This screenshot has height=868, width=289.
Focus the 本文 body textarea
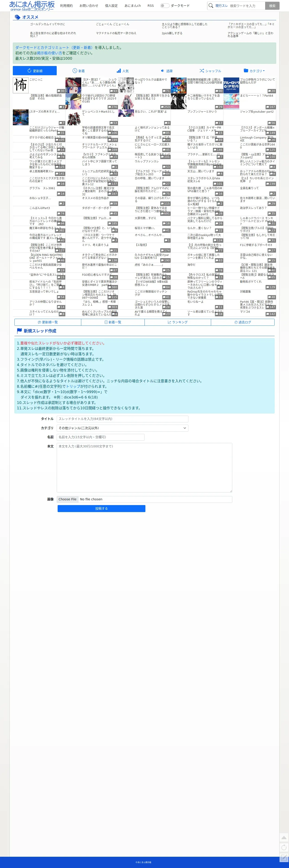144,468
